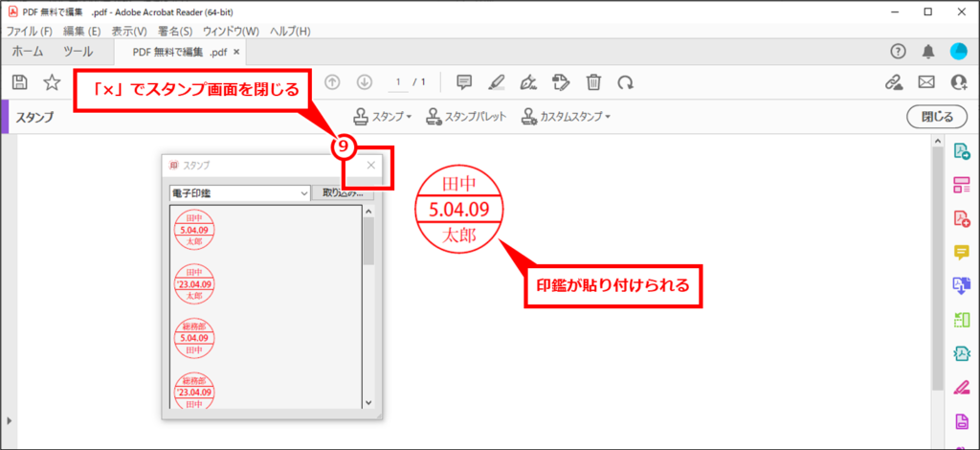Click the share link icon
Image resolution: width=980 pixels, height=450 pixels.
tap(894, 82)
